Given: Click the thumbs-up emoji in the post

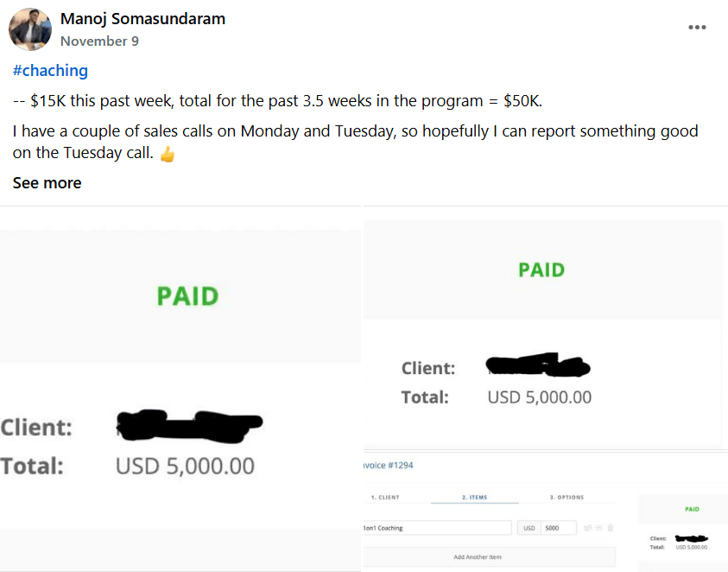Looking at the screenshot, I should [x=168, y=156].
